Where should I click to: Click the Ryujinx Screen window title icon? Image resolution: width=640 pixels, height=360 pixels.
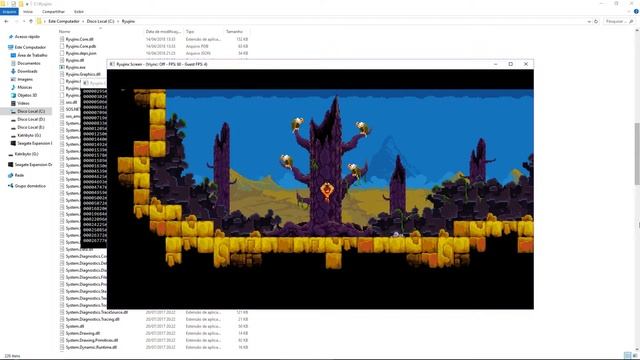[112, 64]
